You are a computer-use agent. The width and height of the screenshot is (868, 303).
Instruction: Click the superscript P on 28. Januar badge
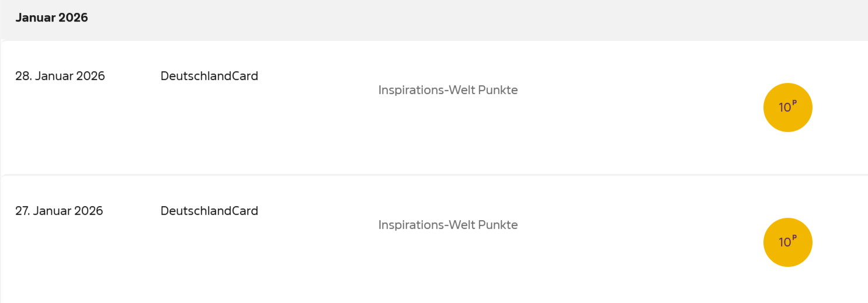(794, 103)
